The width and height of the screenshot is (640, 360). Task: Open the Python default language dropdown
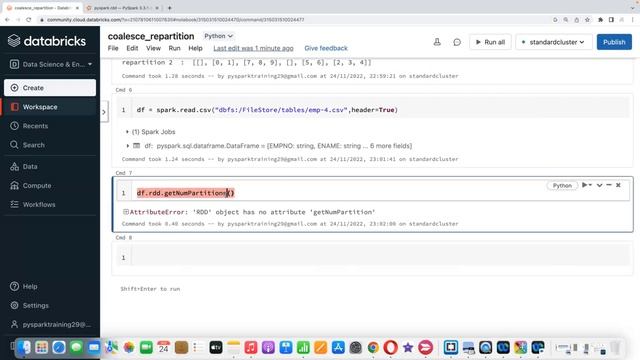(x=218, y=36)
